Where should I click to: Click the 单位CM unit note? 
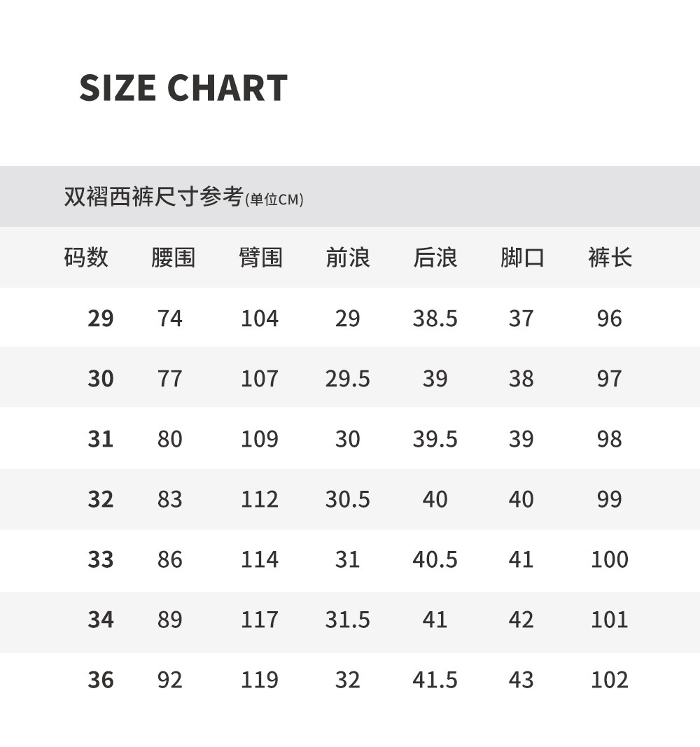pyautogui.click(x=274, y=200)
